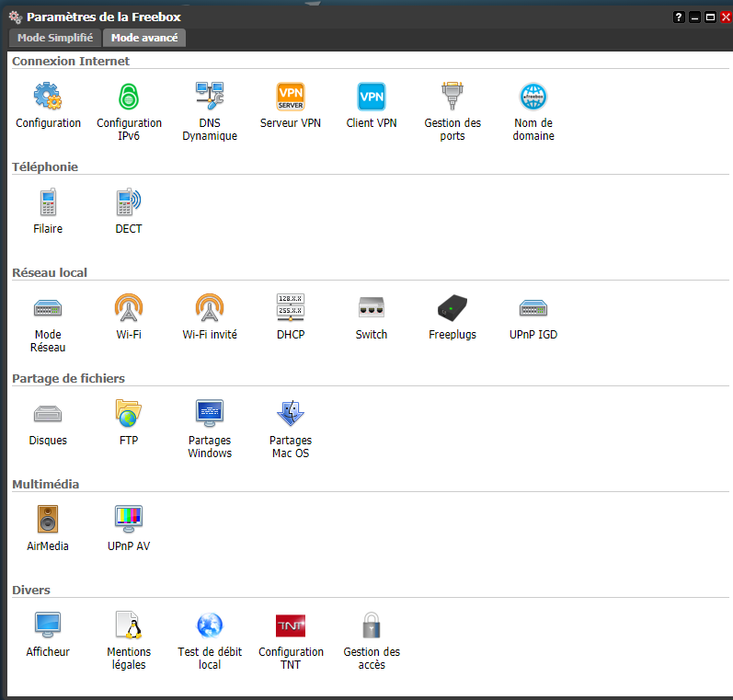
Task: Open Mode Réseau settings
Action: point(48,308)
